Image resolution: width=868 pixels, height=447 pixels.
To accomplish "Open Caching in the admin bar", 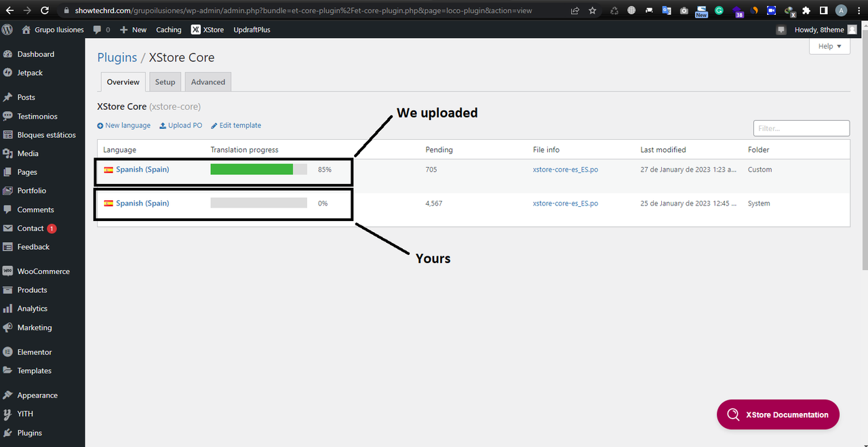I will 169,30.
